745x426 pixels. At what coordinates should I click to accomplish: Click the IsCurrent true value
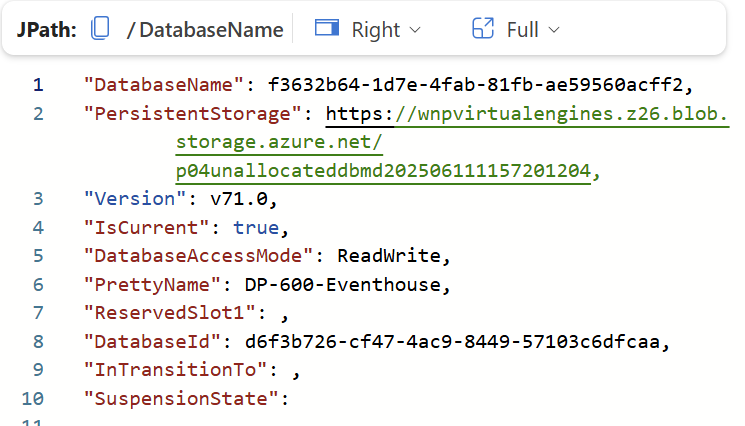[255, 228]
